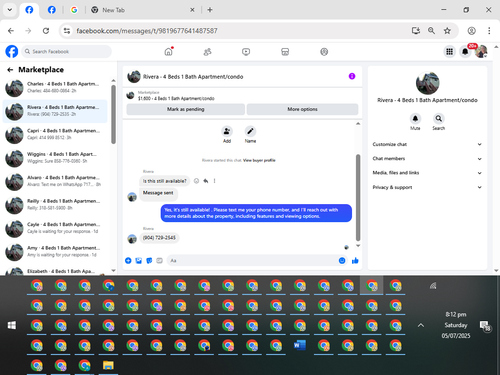Screen dimensions: 500x375
Task: Open the Marketplace storefront icon
Action: [285, 52]
